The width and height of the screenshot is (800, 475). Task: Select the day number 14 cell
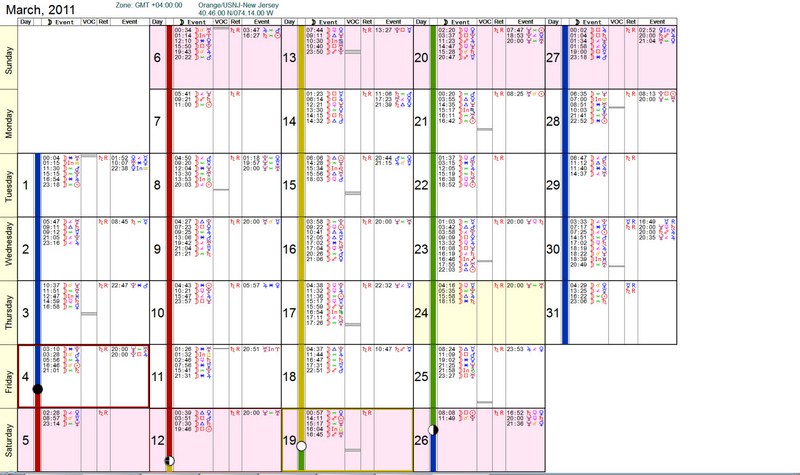tap(288, 121)
